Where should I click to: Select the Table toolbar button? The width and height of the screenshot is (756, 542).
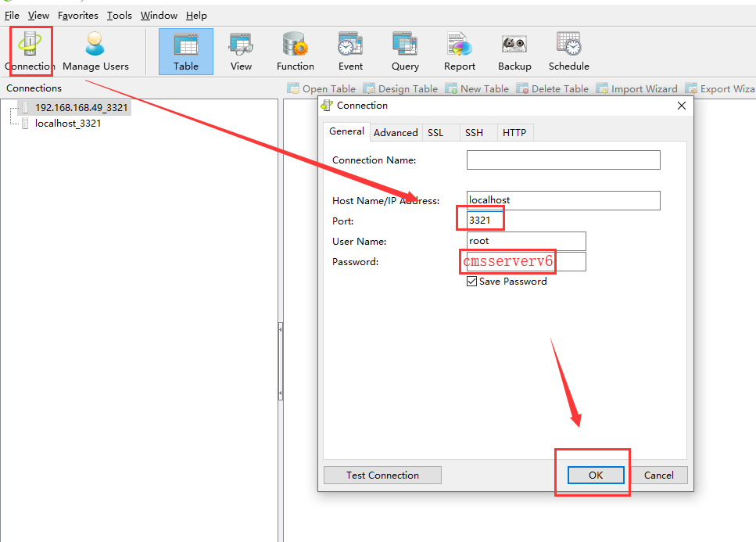[x=186, y=51]
